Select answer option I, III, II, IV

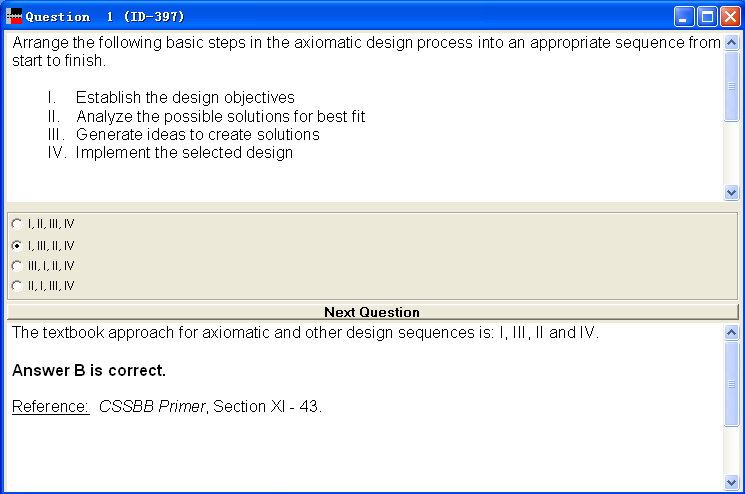(16, 245)
